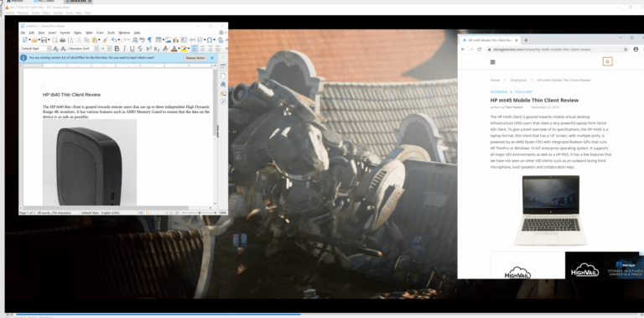Click the Insert Chart icon
Image resolution: width=644 pixels, height=318 pixels.
click(176, 39)
